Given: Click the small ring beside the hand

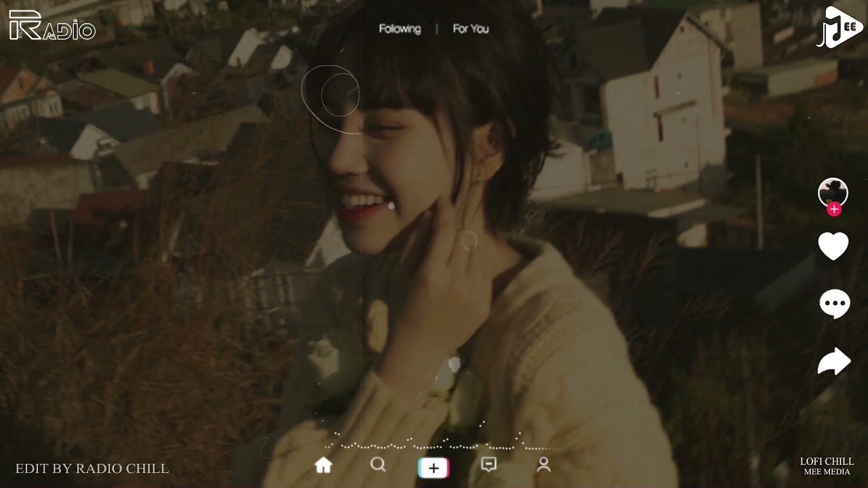Looking at the screenshot, I should click(469, 241).
